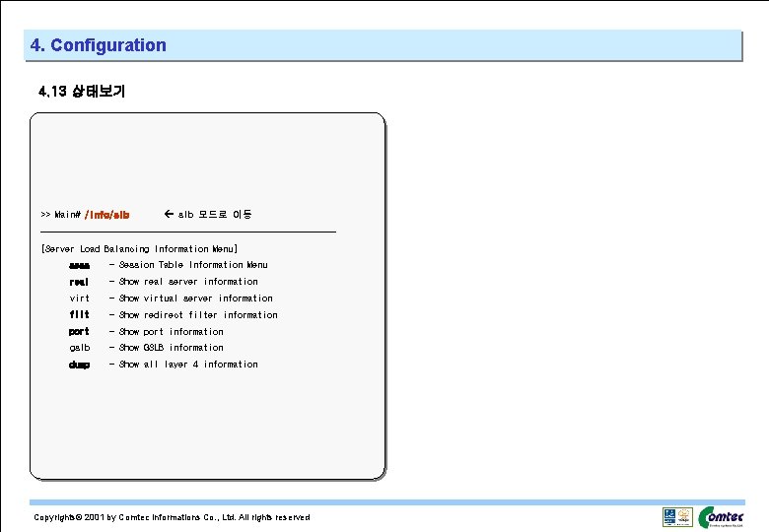Select the 'port' menu command

[x=79, y=332]
